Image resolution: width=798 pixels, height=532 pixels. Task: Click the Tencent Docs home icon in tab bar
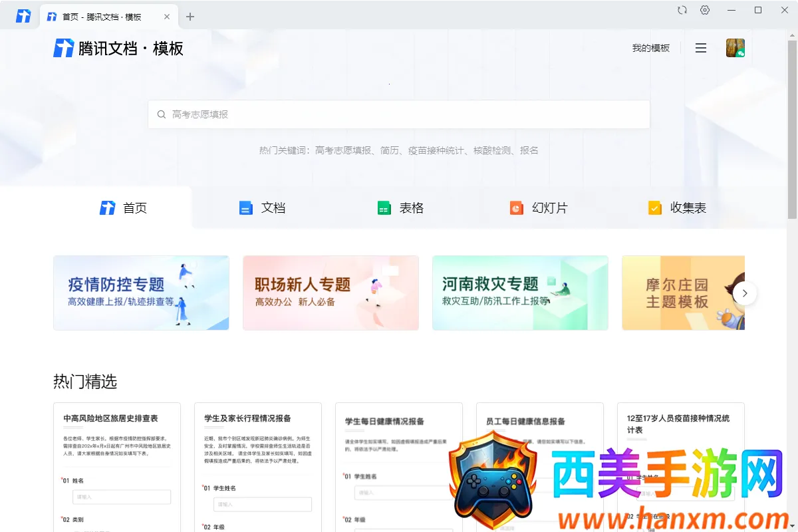tap(23, 17)
